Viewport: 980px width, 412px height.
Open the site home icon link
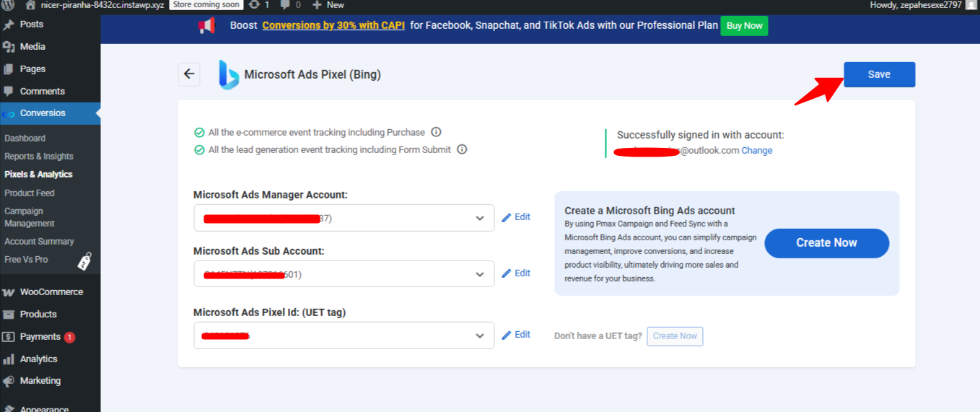tap(30, 4)
